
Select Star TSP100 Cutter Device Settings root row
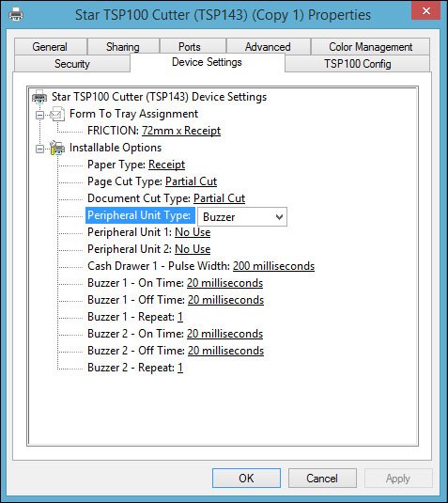pyautogui.click(x=159, y=97)
